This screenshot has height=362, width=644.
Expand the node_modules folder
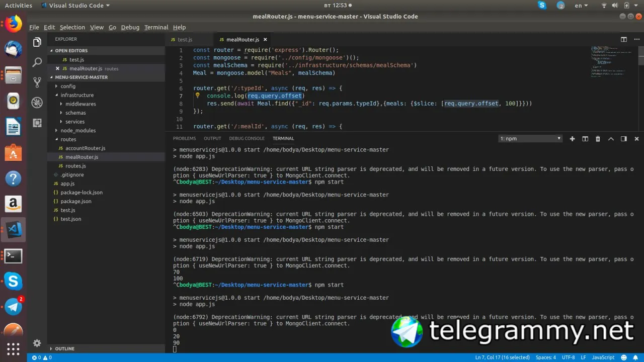(x=78, y=131)
